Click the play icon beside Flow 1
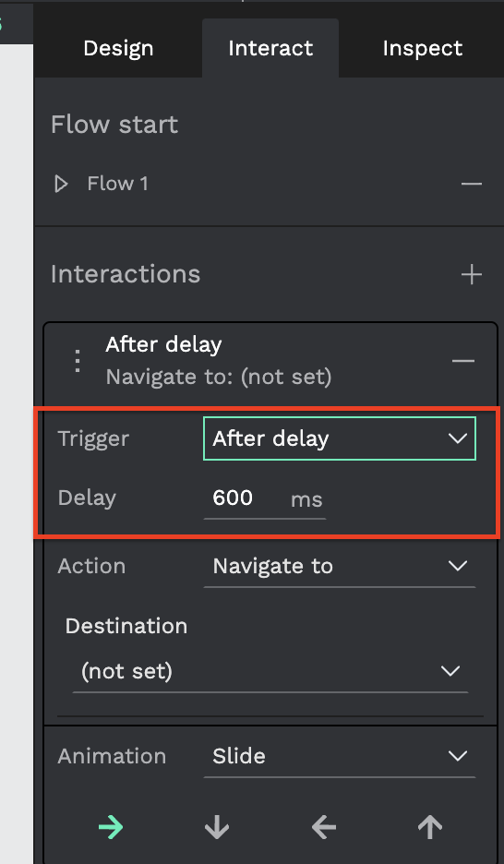504x864 pixels. tap(61, 184)
